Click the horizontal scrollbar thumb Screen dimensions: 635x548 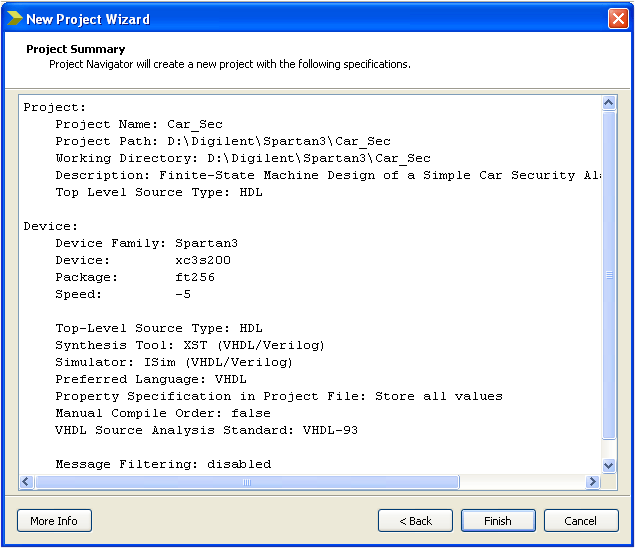246,482
